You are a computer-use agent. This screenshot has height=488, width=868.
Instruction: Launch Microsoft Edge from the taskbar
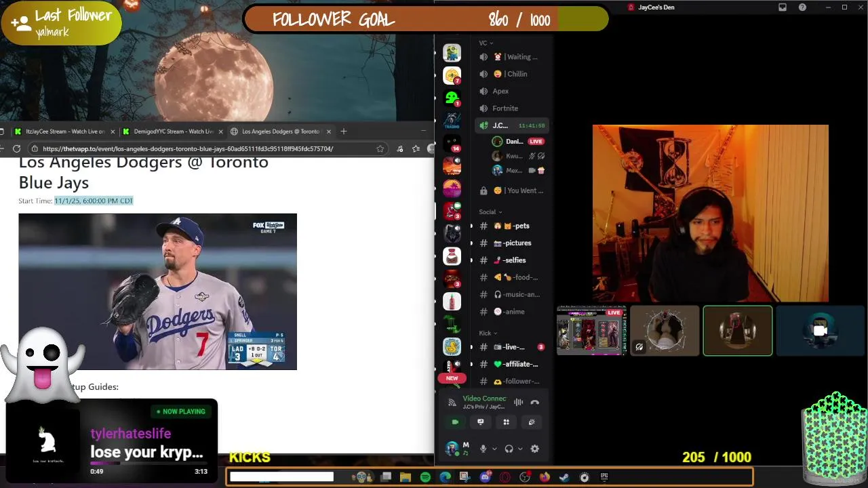(445, 477)
